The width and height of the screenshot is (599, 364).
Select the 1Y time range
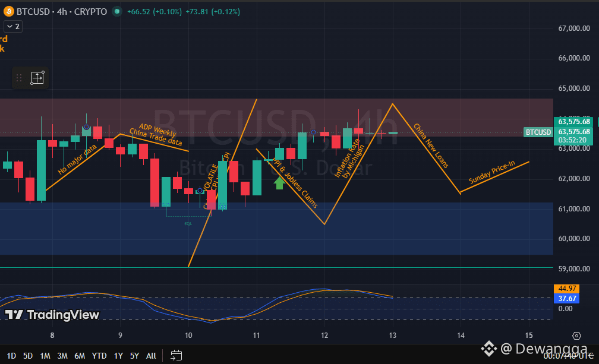click(x=118, y=356)
